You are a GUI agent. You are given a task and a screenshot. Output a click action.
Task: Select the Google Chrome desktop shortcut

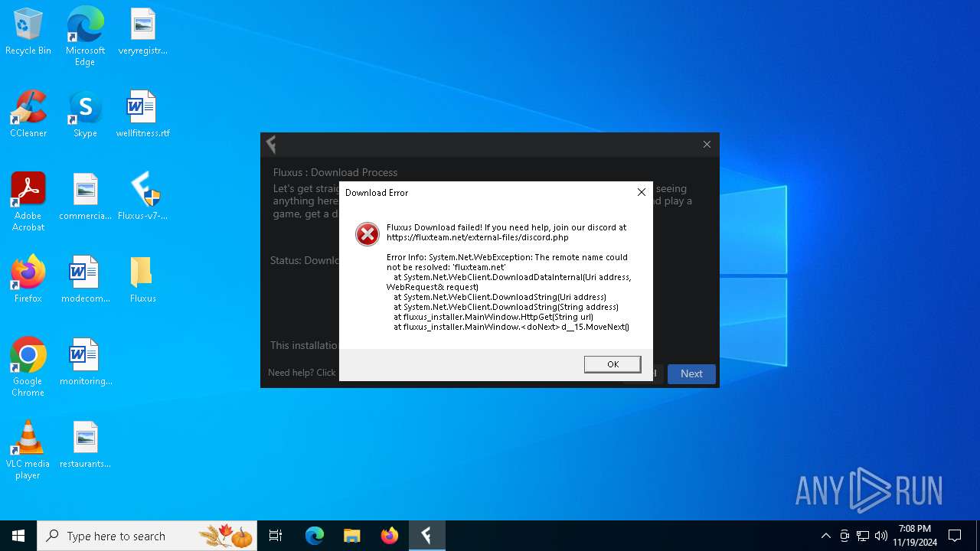pyautogui.click(x=28, y=367)
